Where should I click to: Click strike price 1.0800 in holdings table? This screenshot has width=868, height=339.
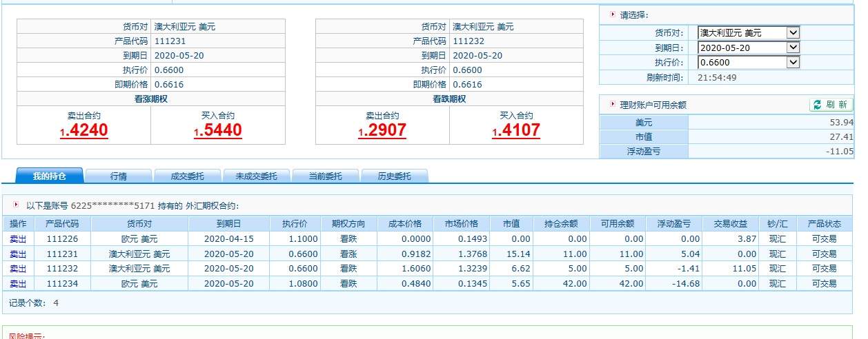303,284
